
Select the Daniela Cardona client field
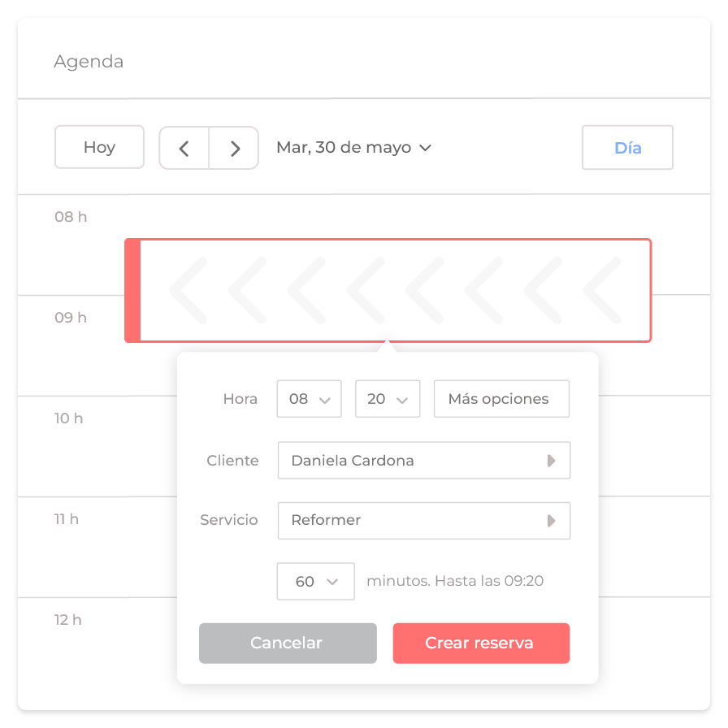click(406, 461)
